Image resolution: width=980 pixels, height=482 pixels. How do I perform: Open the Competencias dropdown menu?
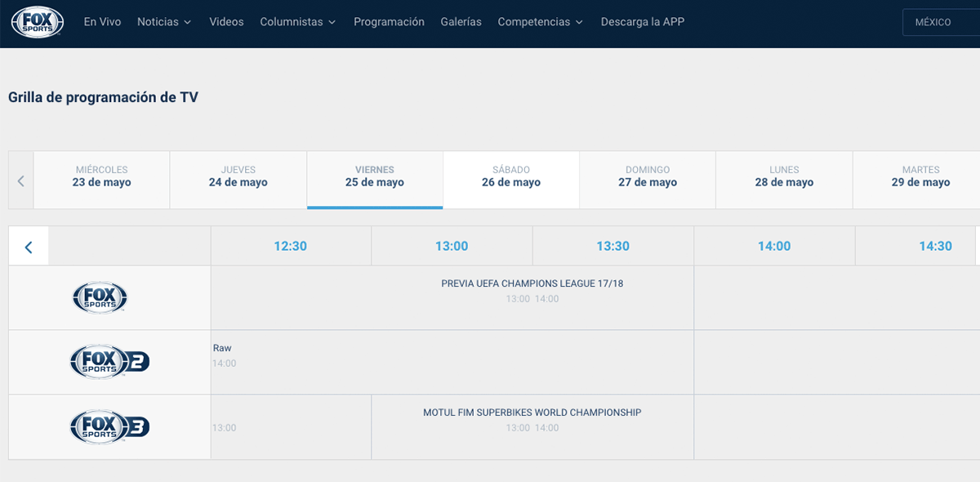pyautogui.click(x=540, y=22)
